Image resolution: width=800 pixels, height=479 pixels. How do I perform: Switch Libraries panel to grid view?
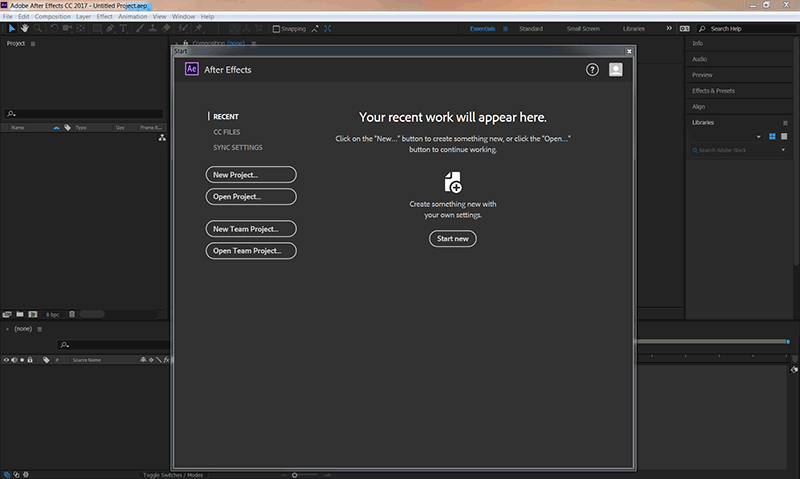click(x=772, y=136)
